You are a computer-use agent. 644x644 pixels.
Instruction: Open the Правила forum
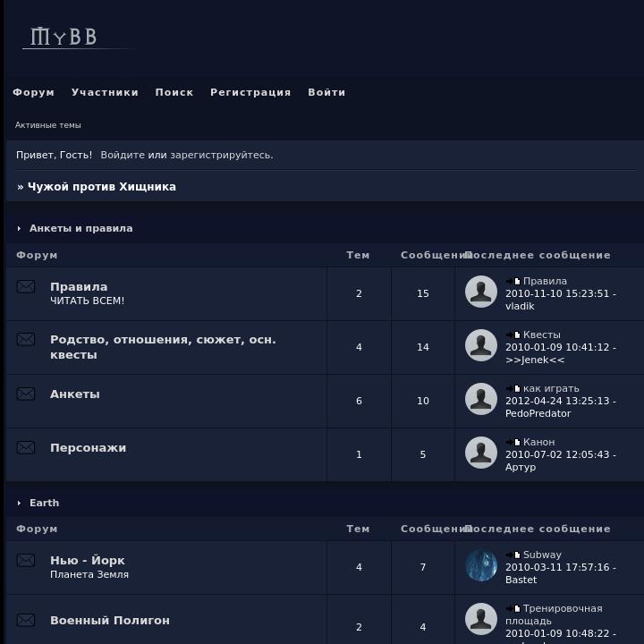click(79, 287)
